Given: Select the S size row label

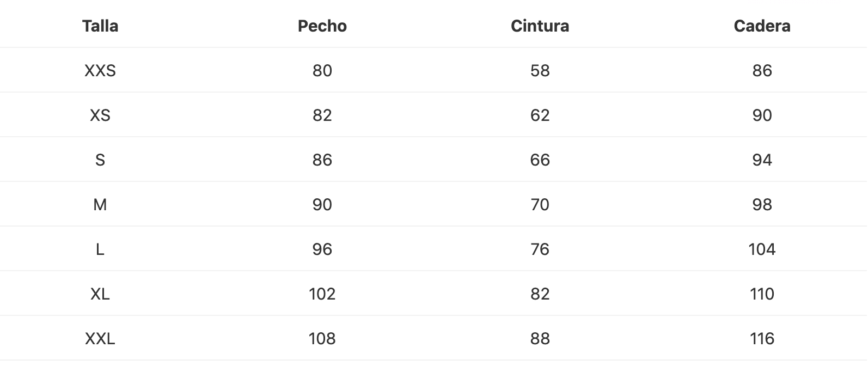Looking at the screenshot, I should 100,160.
